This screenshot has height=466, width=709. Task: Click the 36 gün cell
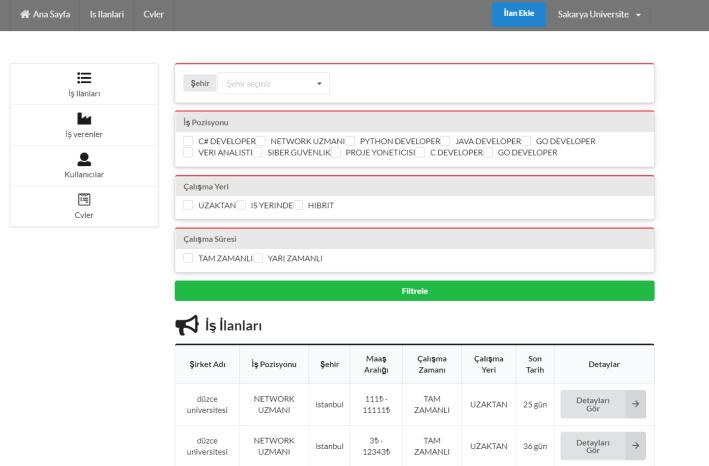coord(535,446)
